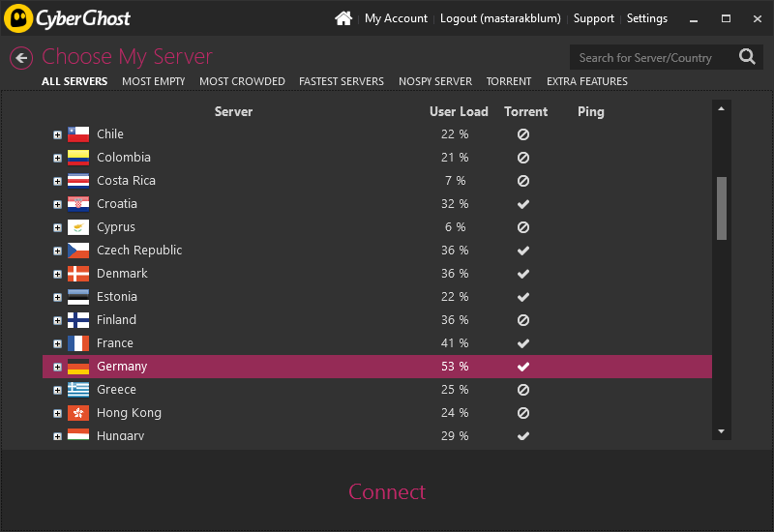Select the Greece flag icon
This screenshot has width=774, height=532.
pyautogui.click(x=78, y=390)
